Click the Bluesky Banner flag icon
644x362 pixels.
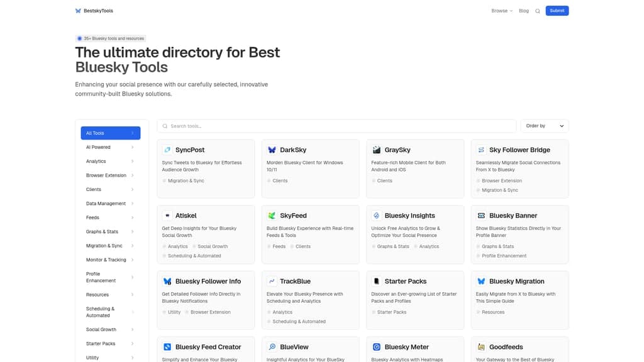pos(481,215)
